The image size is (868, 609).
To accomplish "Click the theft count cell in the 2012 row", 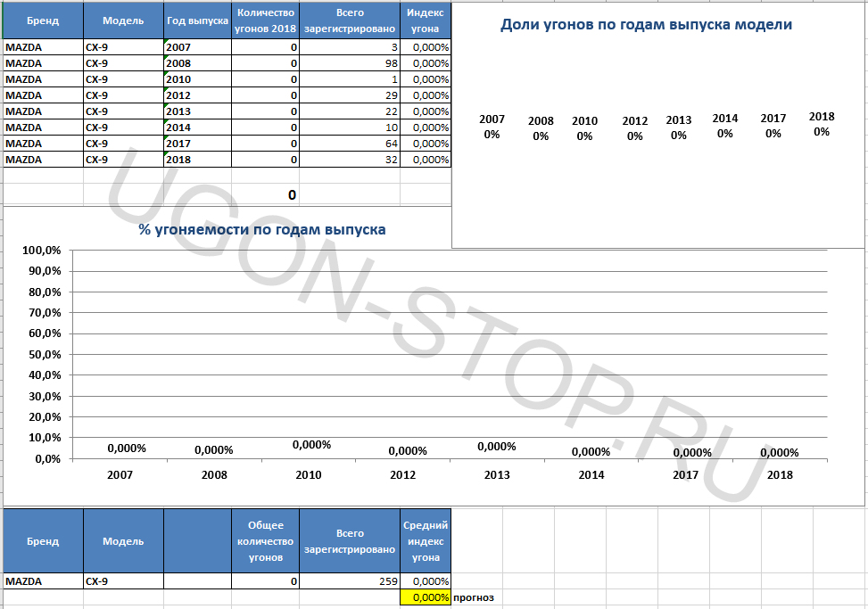I will (x=265, y=95).
